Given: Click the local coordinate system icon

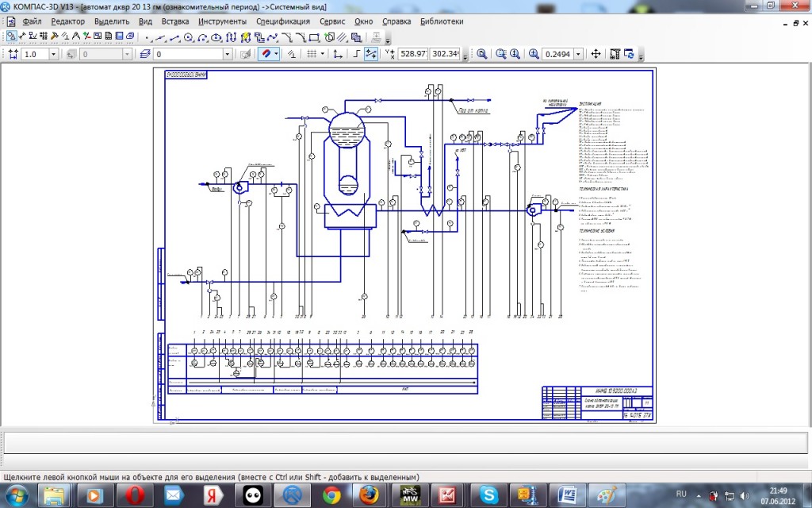Looking at the screenshot, I should pos(338,54).
